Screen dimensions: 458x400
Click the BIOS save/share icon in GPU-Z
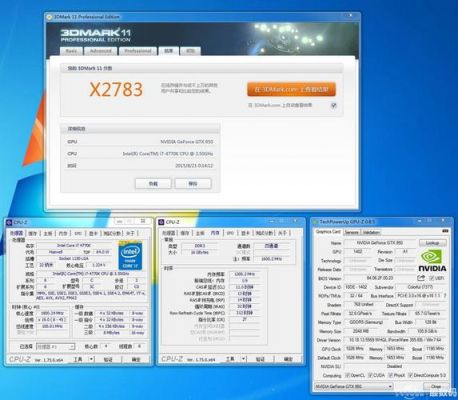pyautogui.click(x=421, y=278)
